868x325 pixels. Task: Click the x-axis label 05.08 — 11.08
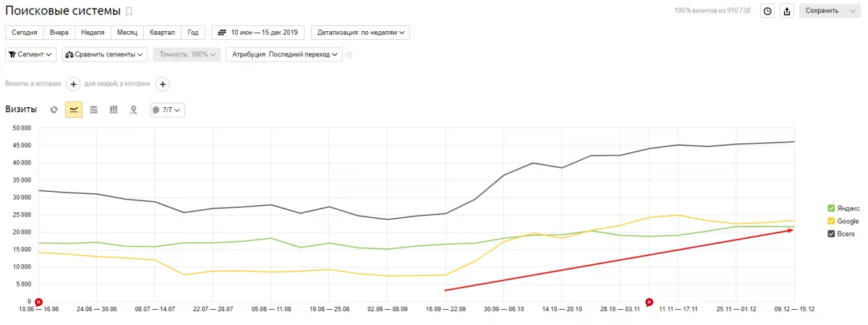271,309
